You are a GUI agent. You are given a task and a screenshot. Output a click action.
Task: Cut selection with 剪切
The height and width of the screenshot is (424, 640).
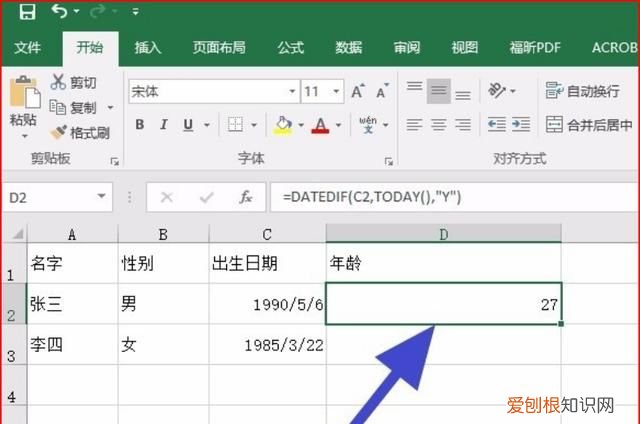tap(73, 82)
